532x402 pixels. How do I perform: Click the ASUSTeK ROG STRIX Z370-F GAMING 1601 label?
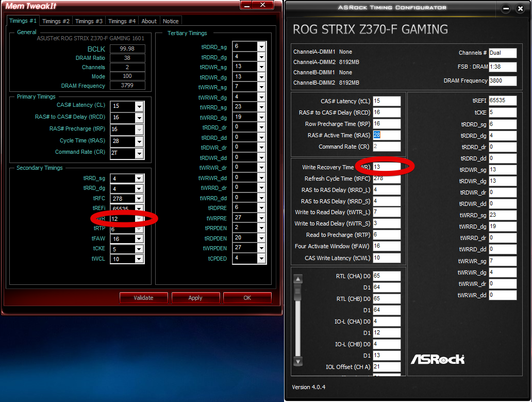click(x=91, y=38)
